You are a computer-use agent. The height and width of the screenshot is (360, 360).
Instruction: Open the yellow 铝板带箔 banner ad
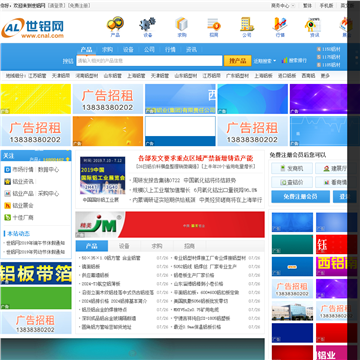point(36,273)
